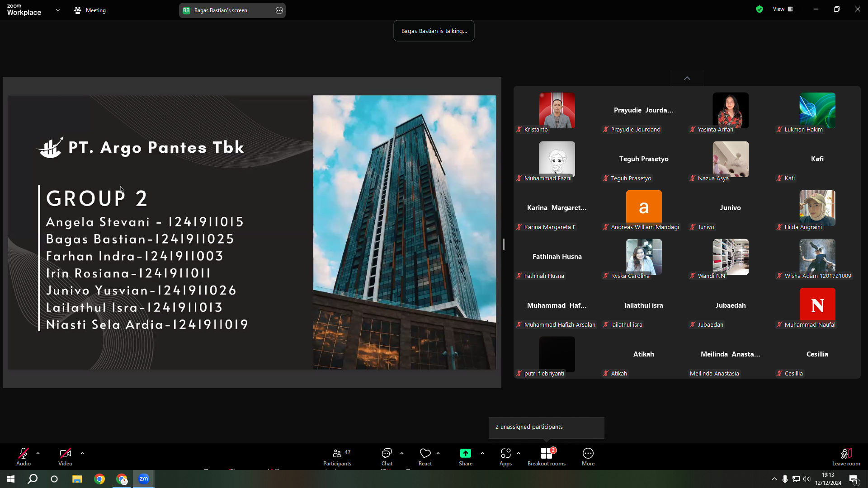Screen dimensions: 868x488
Task: Click the Cesillia participant tile
Action: pos(817,355)
